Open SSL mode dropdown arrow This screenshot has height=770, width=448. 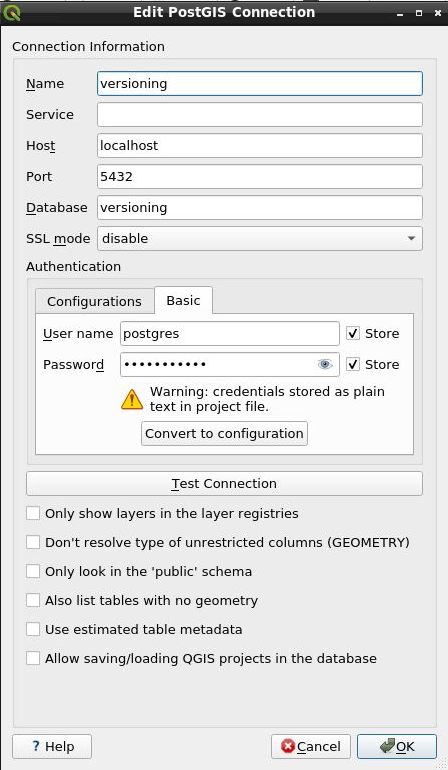click(411, 239)
